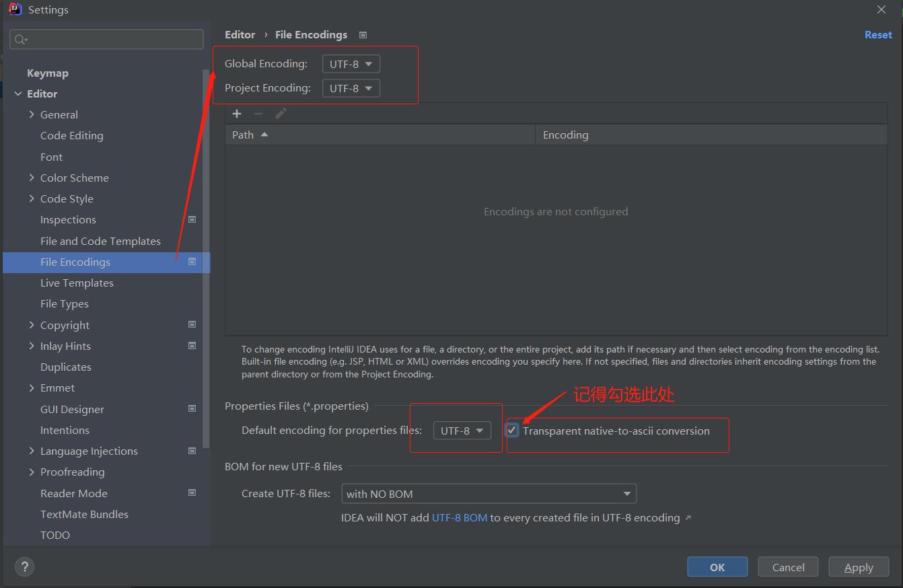Click the external link arrow after UTF-8 encoding text
The height and width of the screenshot is (588, 903).
[688, 518]
